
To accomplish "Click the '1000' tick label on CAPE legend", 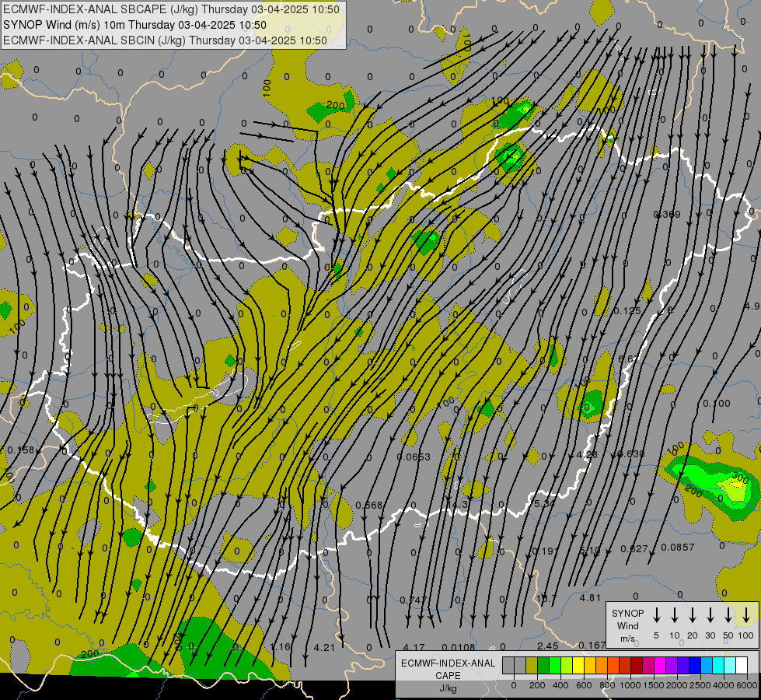I will coord(630,685).
